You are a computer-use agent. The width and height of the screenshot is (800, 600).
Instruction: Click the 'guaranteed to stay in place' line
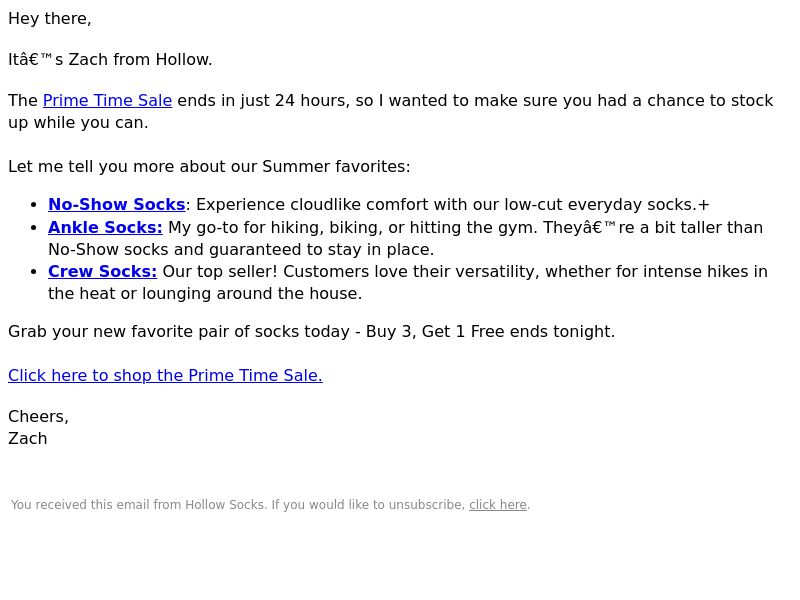click(x=241, y=249)
